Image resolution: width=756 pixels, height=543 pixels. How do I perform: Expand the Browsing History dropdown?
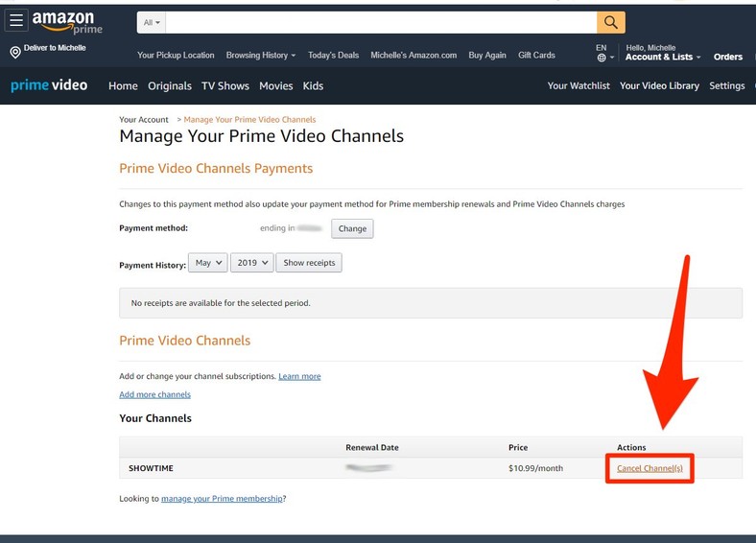click(260, 55)
